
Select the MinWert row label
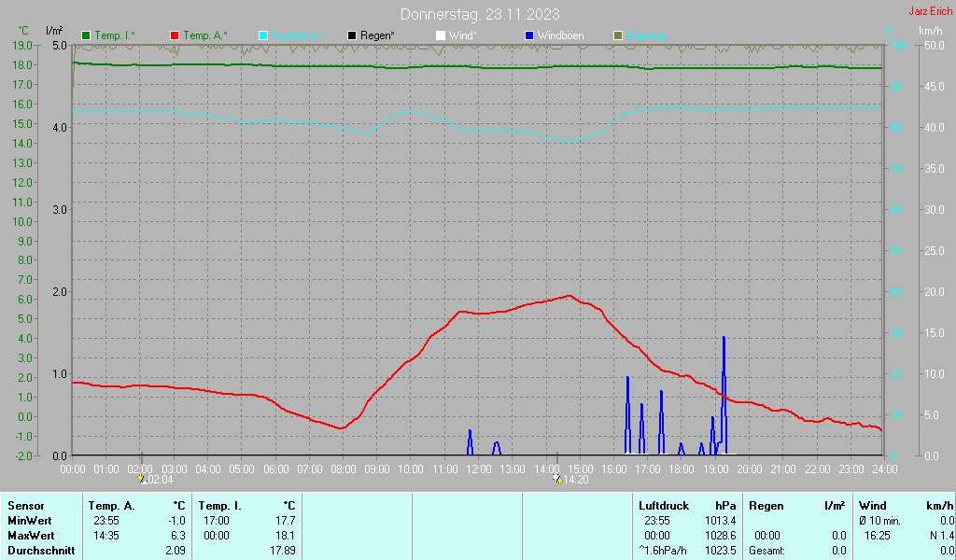30,520
